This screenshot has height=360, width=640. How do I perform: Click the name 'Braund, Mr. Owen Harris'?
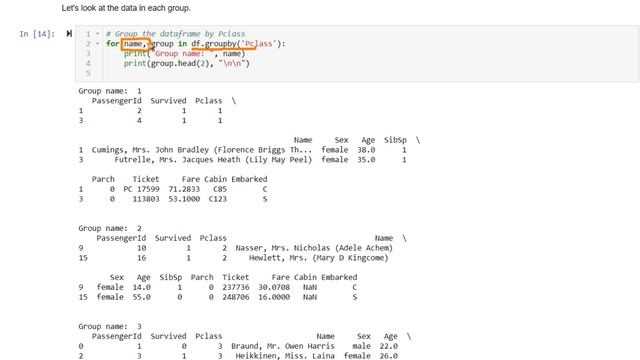[x=282, y=346]
